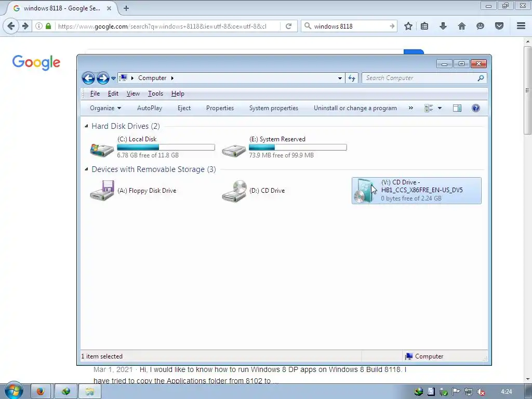Change your view icon in the toolbar
Viewport: 532px width, 399px height.
[x=429, y=108]
